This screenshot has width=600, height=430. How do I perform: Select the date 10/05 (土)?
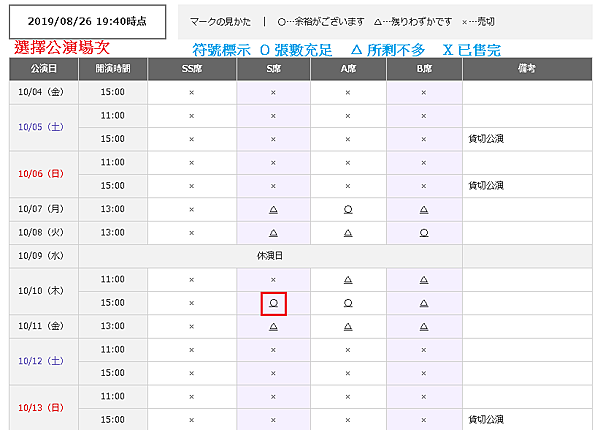click(41, 127)
